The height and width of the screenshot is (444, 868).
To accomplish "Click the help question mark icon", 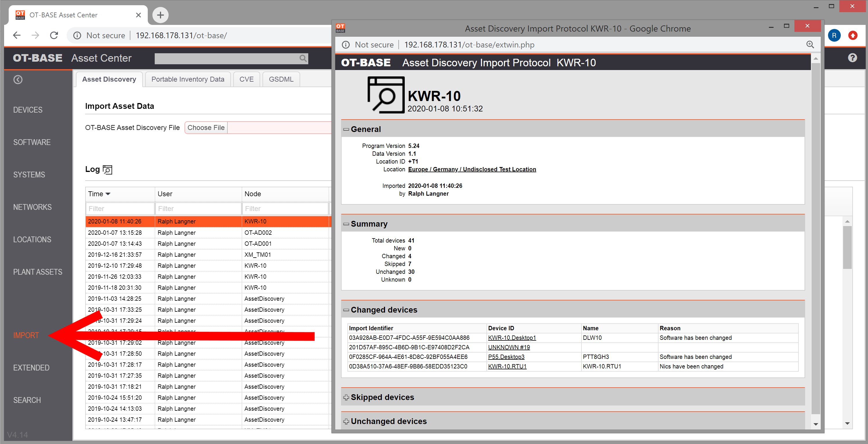I will tap(852, 58).
